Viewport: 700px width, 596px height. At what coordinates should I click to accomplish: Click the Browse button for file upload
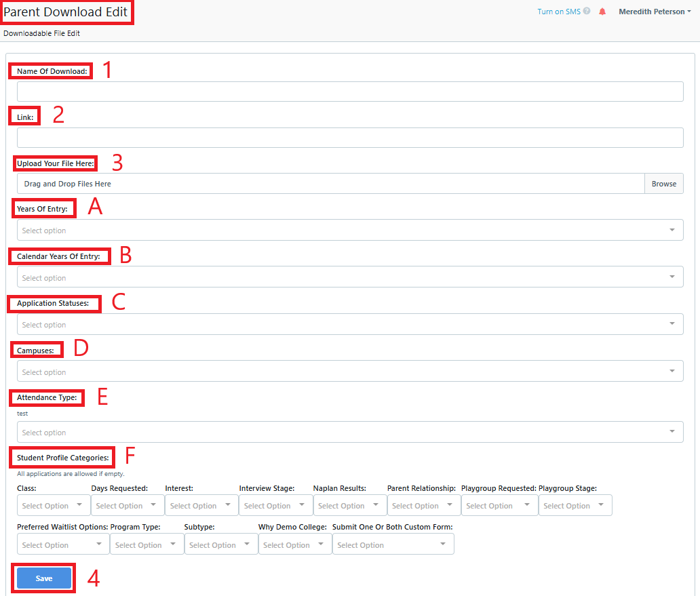(663, 183)
